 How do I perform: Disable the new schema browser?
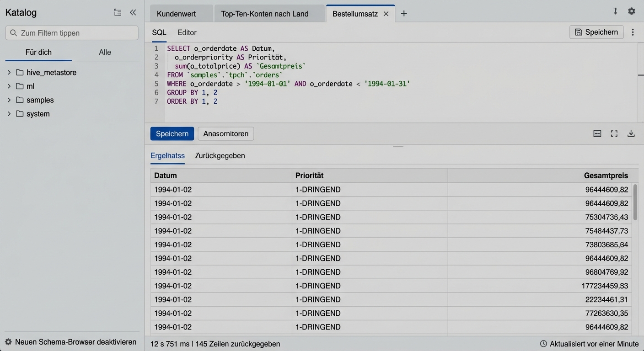point(71,342)
